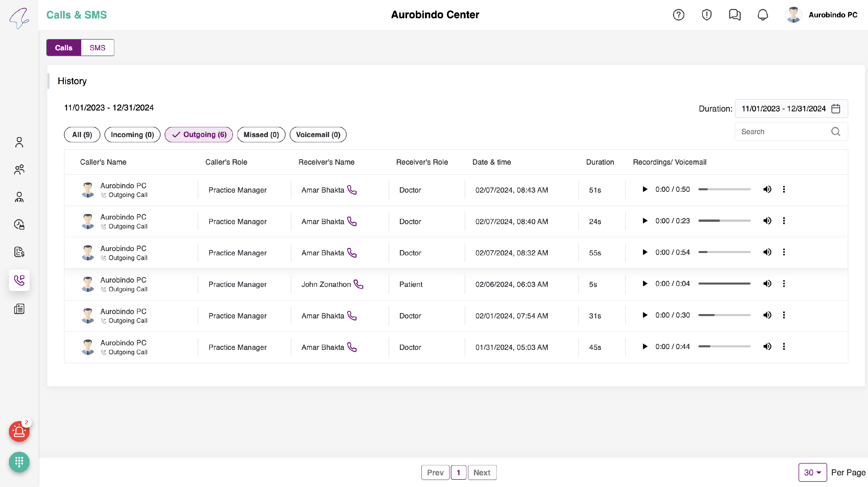Click the Prev pagination button
The width and height of the screenshot is (868, 487).
click(435, 472)
